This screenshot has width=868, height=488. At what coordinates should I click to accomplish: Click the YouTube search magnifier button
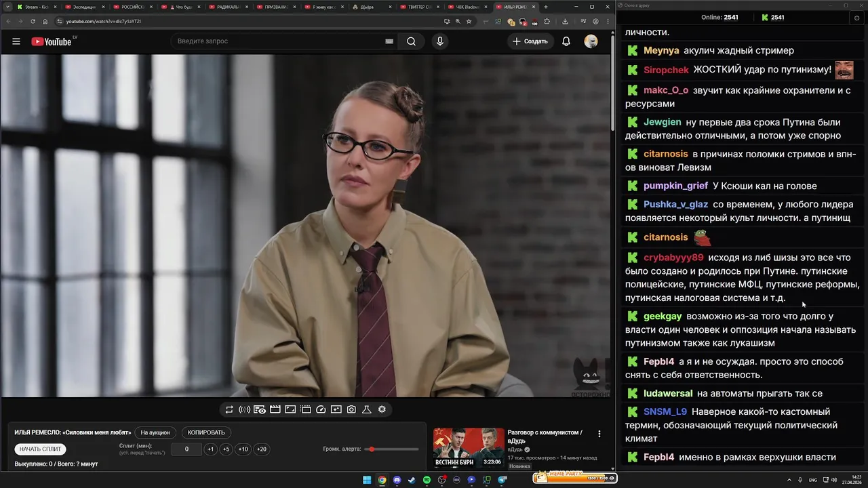coord(411,41)
